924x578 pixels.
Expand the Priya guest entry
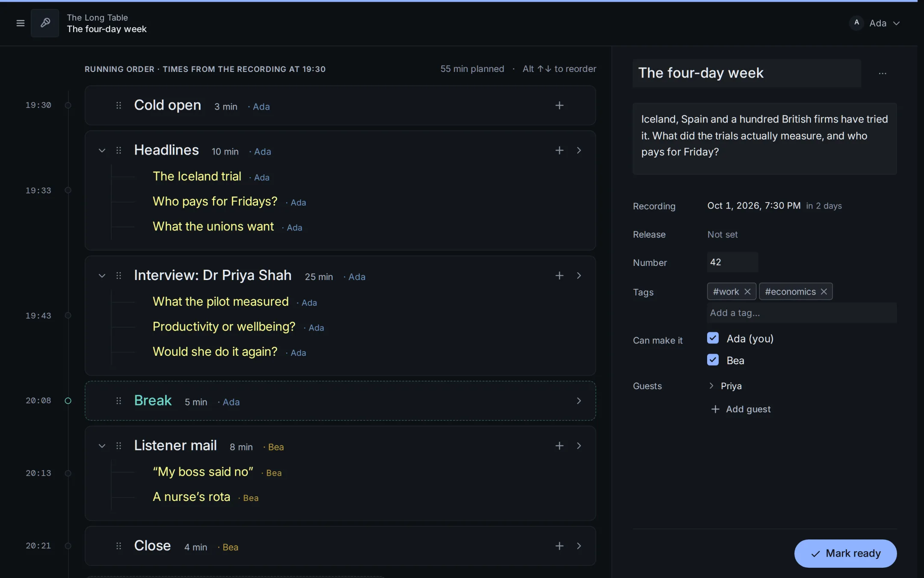pos(711,386)
